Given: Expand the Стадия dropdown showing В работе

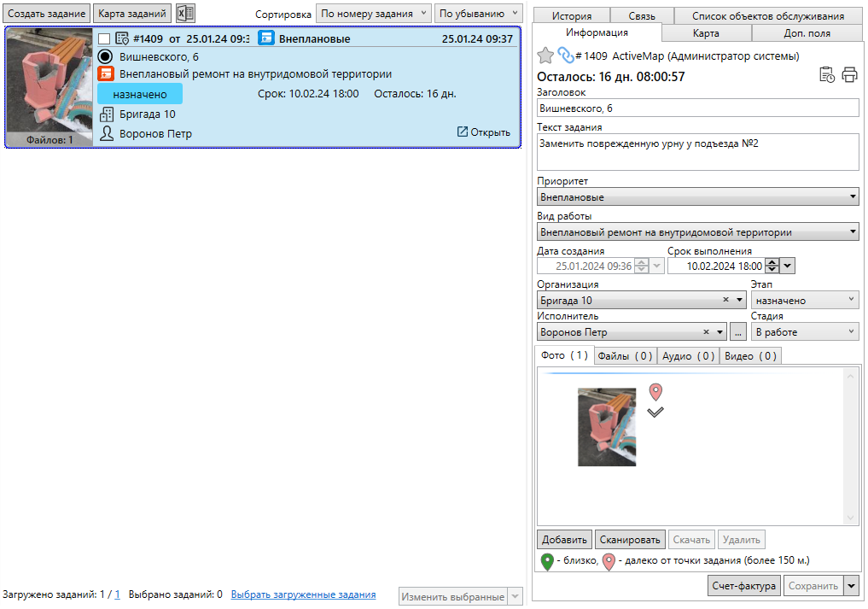Looking at the screenshot, I should click(x=804, y=332).
